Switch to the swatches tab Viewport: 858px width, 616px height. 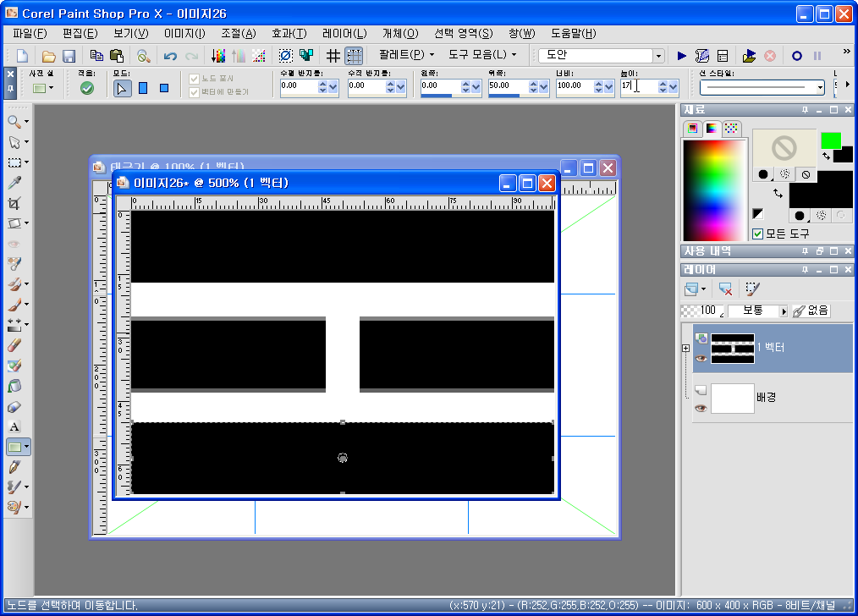pyautogui.click(x=731, y=128)
